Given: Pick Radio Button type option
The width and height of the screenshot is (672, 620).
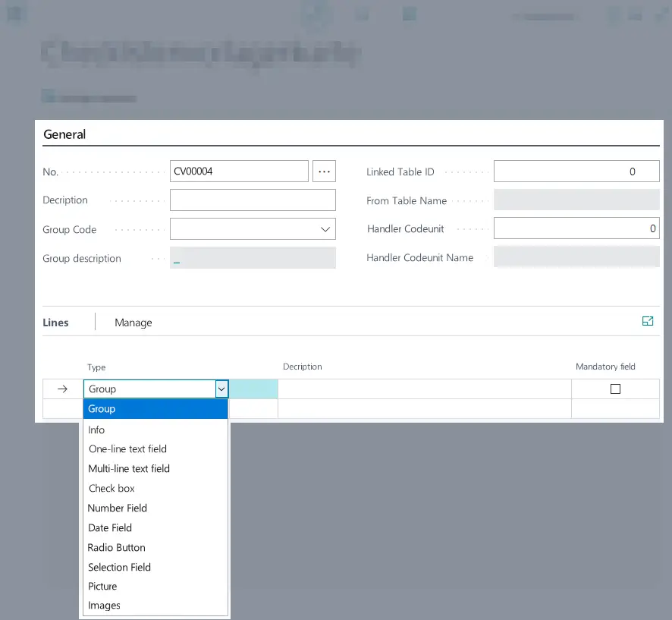Looking at the screenshot, I should [116, 548].
